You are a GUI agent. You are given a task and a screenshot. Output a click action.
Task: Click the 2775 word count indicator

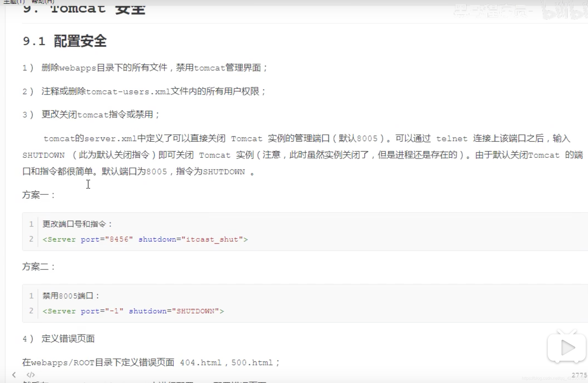[579, 375]
